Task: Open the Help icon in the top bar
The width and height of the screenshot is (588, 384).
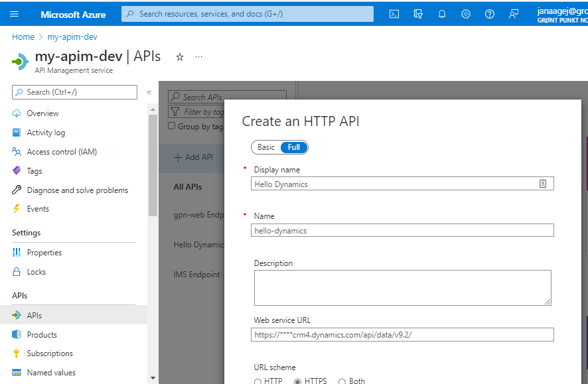Action: [x=489, y=13]
